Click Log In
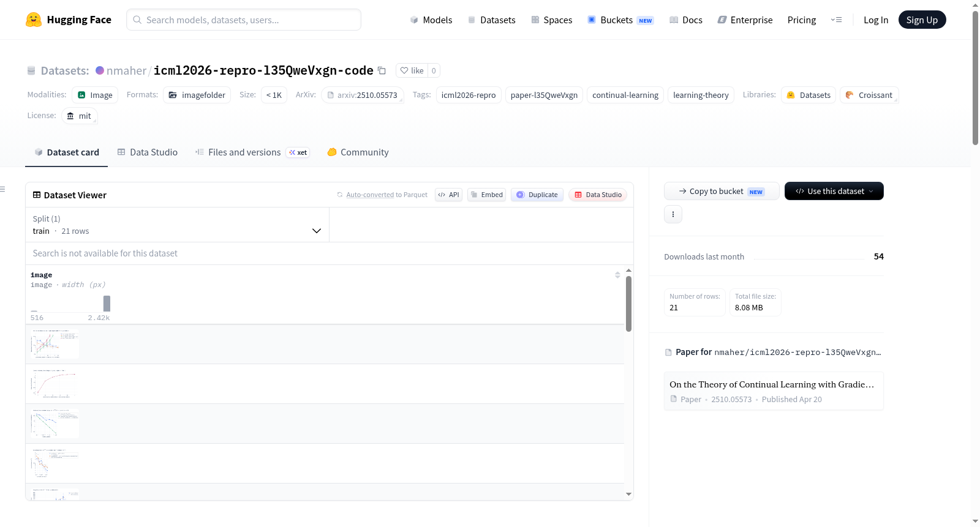 pos(876,20)
